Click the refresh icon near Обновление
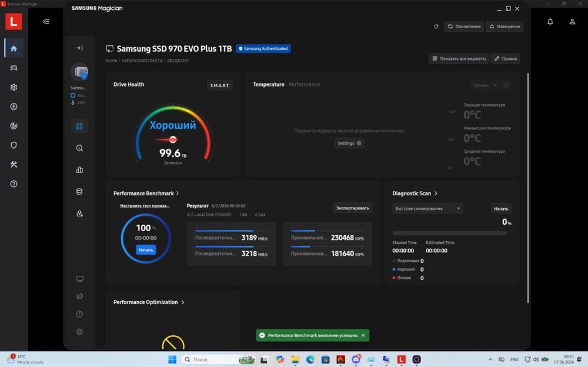This screenshot has width=588, height=367. coord(436,26)
